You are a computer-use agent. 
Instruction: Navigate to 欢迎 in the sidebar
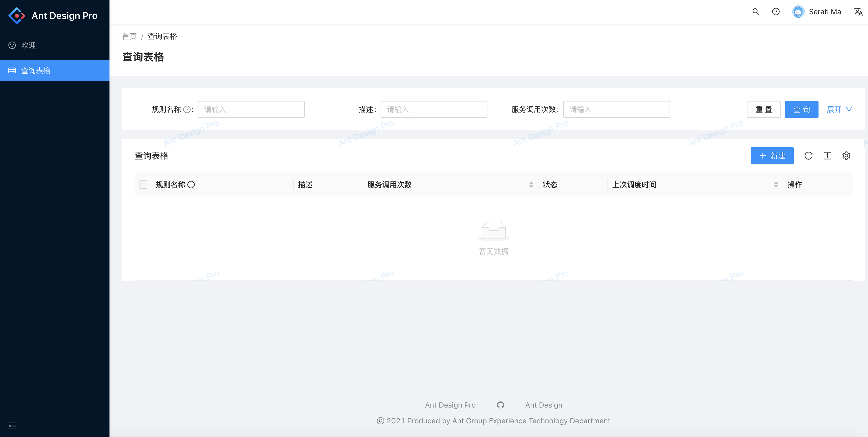(x=28, y=45)
